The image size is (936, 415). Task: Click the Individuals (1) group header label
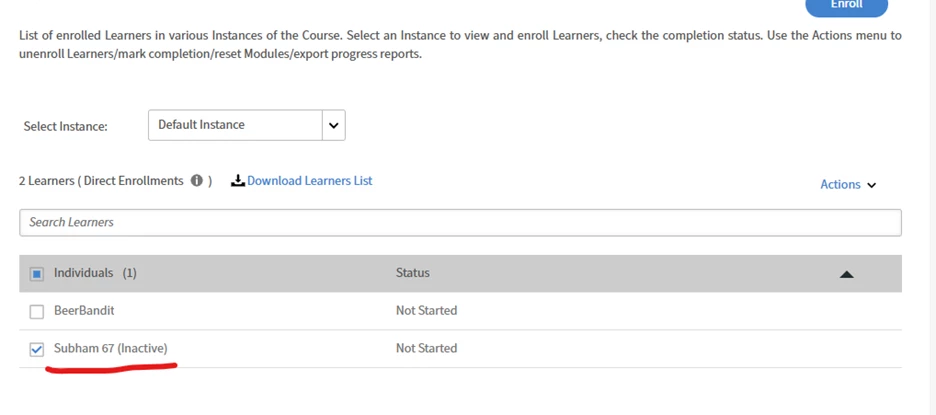tap(95, 273)
